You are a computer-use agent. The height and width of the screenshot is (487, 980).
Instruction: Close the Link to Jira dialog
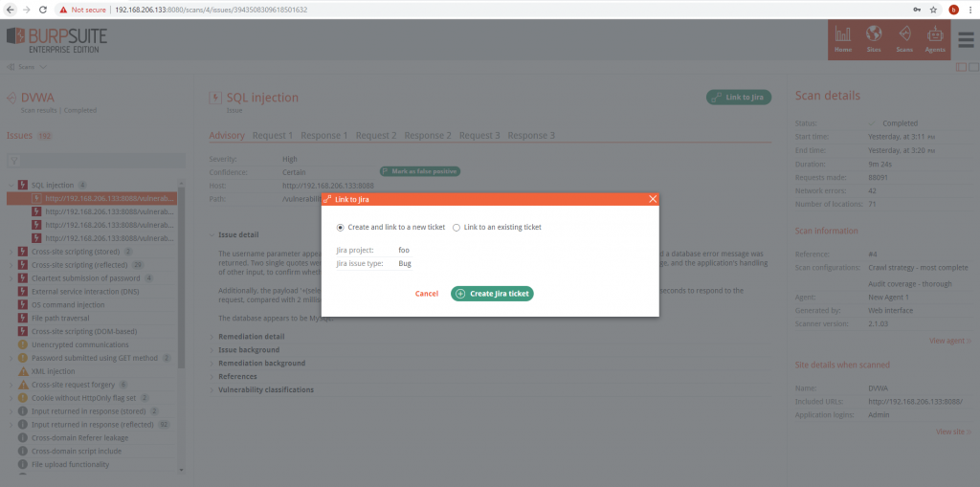652,199
